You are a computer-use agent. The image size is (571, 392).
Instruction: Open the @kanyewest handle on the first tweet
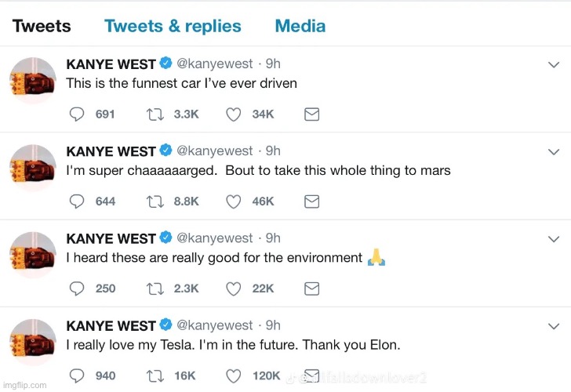point(215,64)
